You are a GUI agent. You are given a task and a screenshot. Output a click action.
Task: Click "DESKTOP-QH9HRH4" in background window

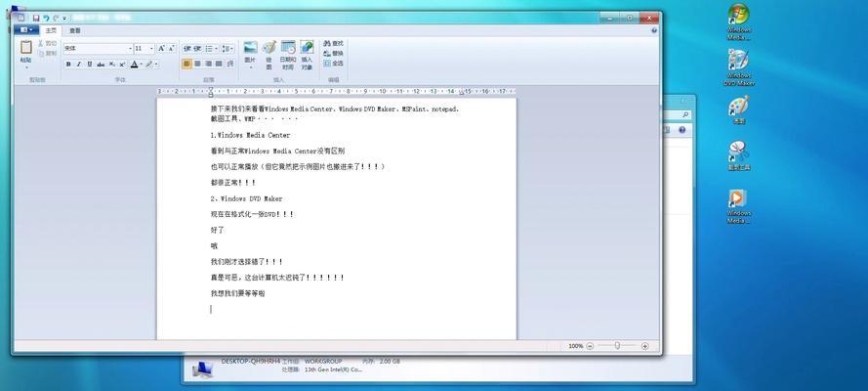coord(251,361)
